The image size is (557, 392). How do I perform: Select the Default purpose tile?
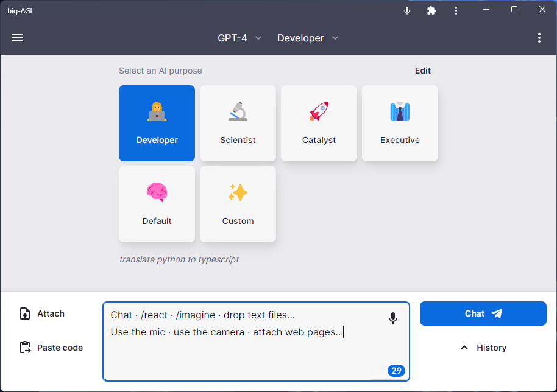[x=157, y=205]
